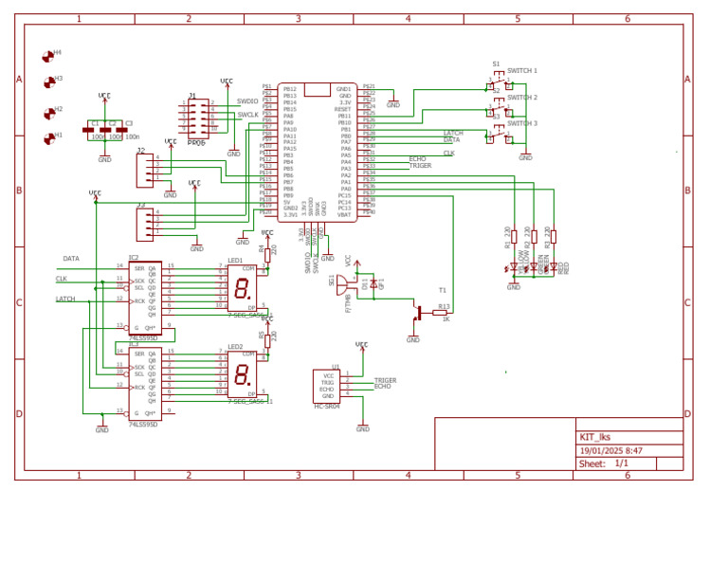The image size is (728, 563).
Task: Click the "SWITCH 3" label
Action: (522, 123)
